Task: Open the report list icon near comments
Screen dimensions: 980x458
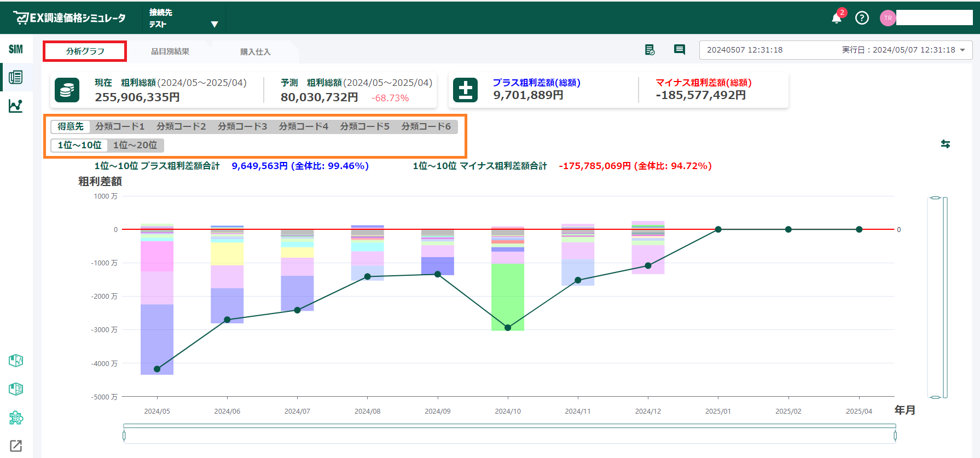Action: pos(650,50)
